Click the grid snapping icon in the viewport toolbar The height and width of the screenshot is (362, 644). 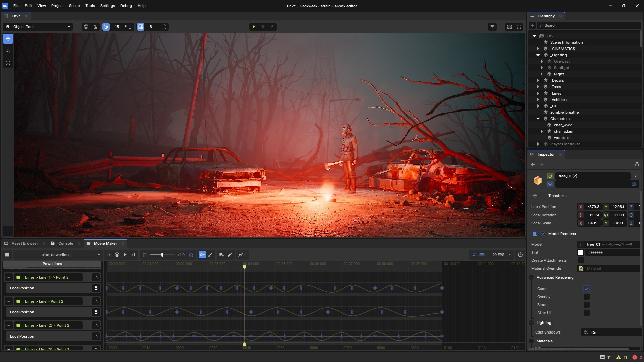pyautogui.click(x=140, y=27)
